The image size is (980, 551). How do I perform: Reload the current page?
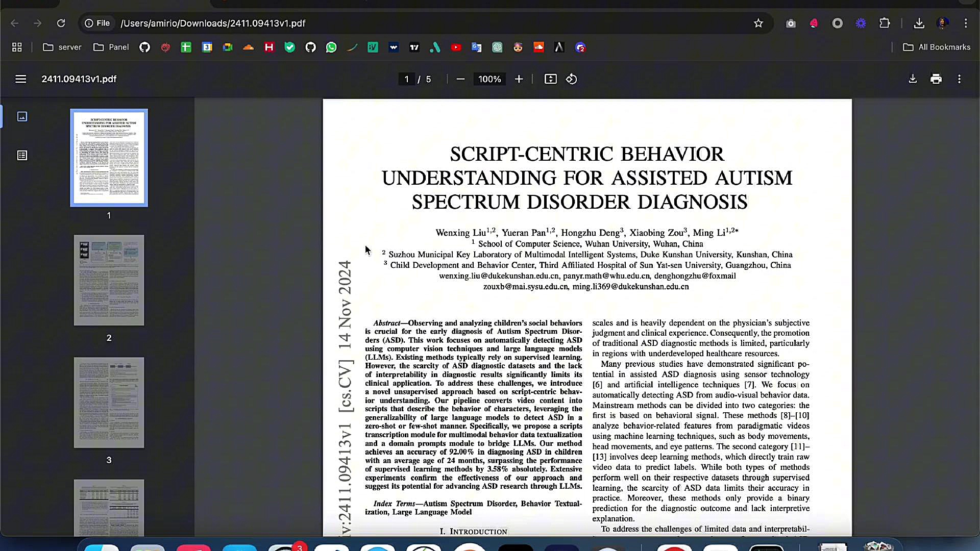click(x=61, y=23)
